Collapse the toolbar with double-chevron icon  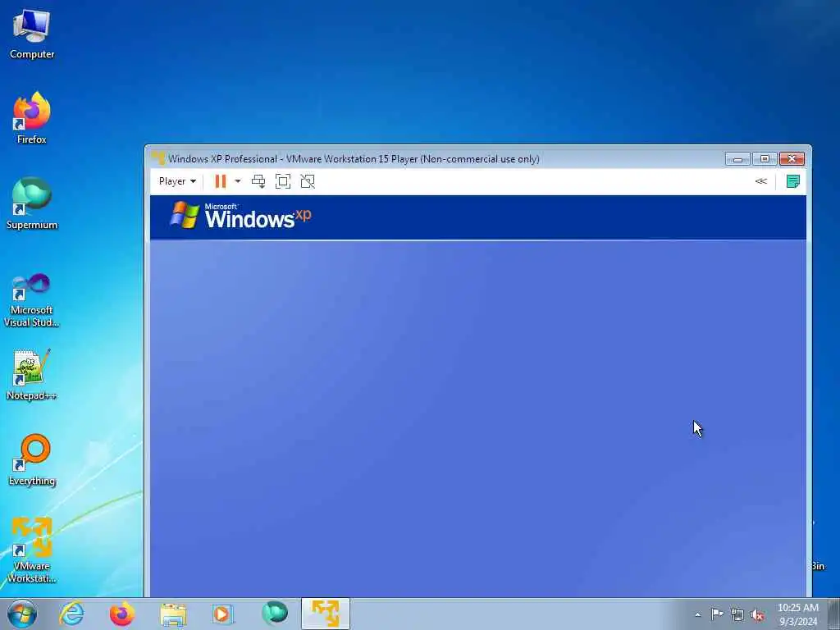pyautogui.click(x=760, y=181)
